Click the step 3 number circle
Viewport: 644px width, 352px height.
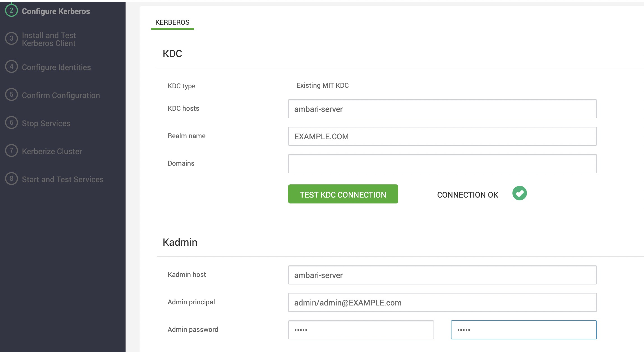[x=11, y=39]
